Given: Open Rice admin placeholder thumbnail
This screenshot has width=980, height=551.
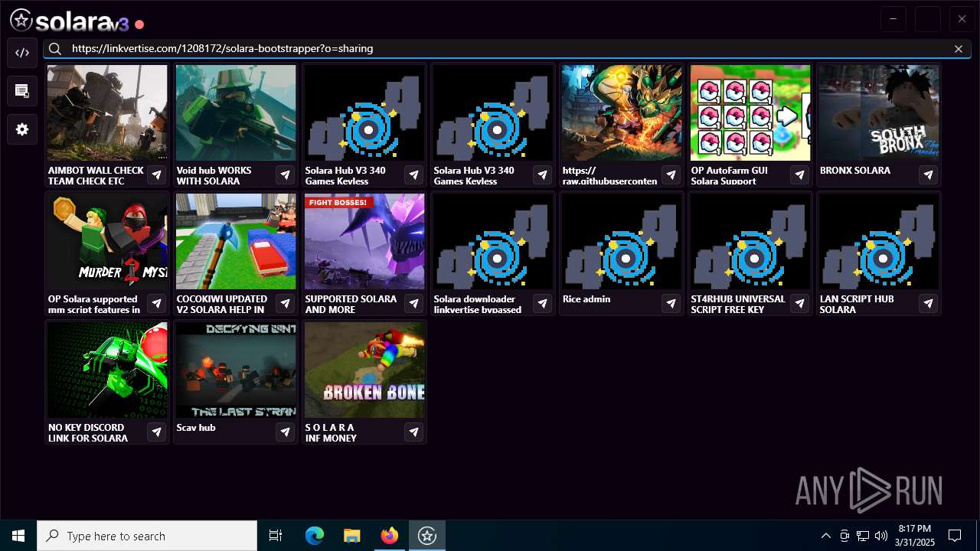Looking at the screenshot, I should click(x=622, y=241).
